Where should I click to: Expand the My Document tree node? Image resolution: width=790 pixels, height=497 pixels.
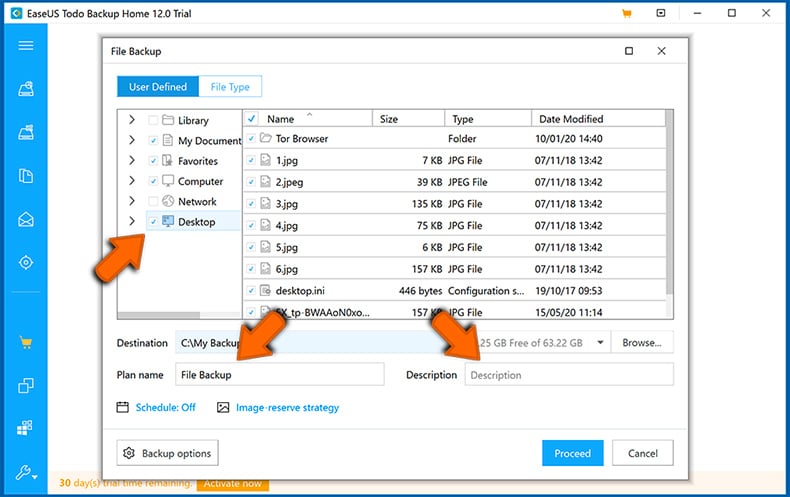131,140
